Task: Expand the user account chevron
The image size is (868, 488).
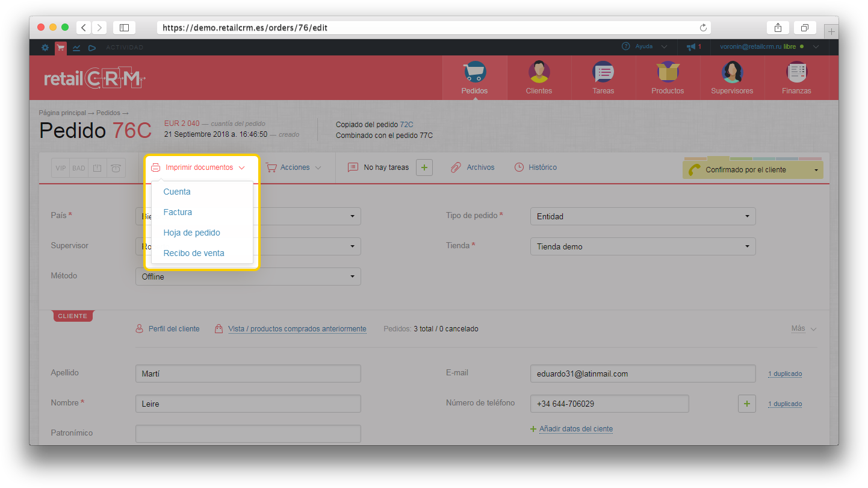Action: coord(816,46)
